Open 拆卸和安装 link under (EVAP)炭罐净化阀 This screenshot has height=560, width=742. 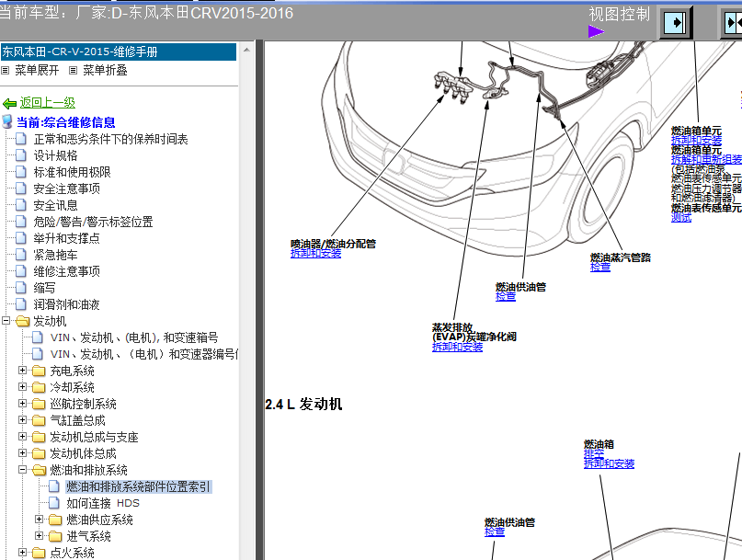click(457, 347)
